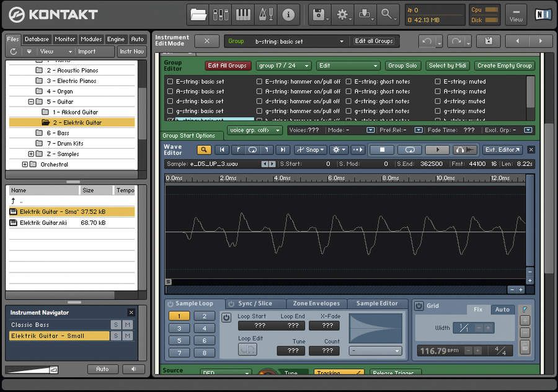
Task: Click the preview volume slider below Instrument Navigator
Action: pos(32,370)
